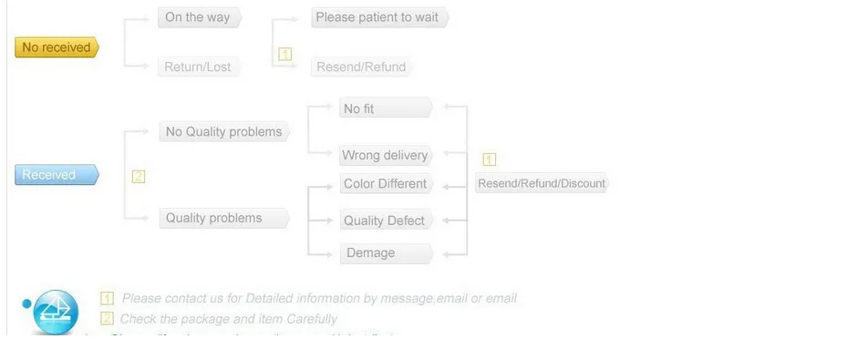Click the Demage box
Screen dimensions: 868x339
point(386,253)
